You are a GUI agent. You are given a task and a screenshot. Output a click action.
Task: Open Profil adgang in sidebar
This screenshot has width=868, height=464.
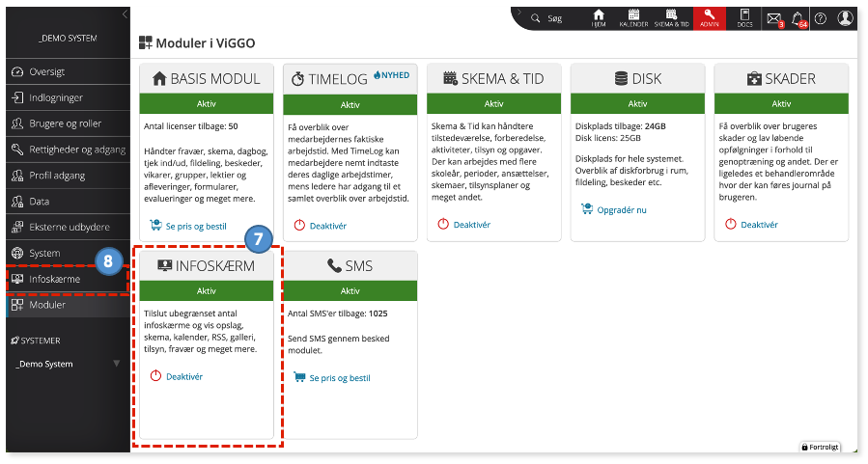click(x=69, y=176)
